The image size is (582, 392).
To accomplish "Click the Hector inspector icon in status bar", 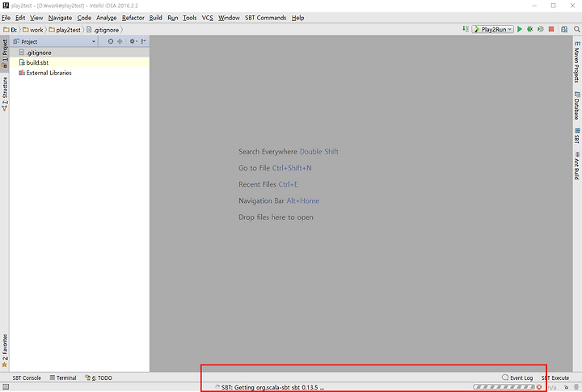I will (576, 387).
